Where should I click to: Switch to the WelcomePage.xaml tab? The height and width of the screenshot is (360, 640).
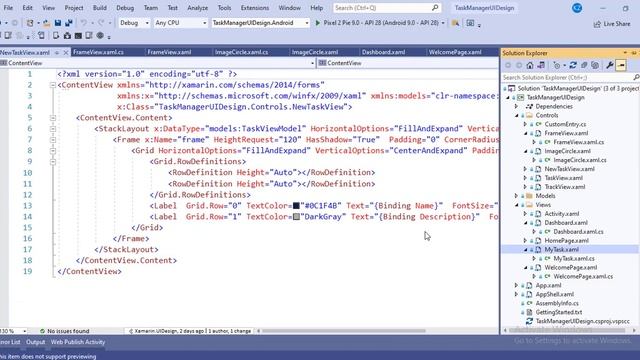point(455,52)
